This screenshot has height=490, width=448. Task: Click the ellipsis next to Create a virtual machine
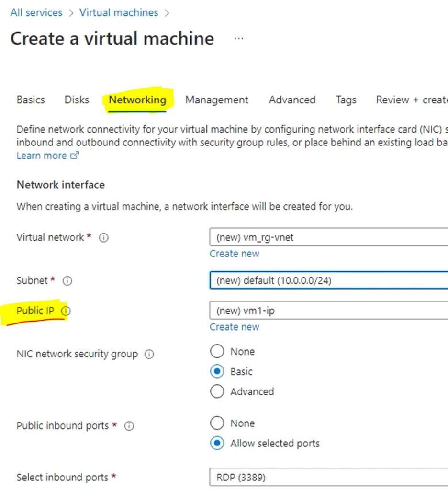pyautogui.click(x=238, y=38)
